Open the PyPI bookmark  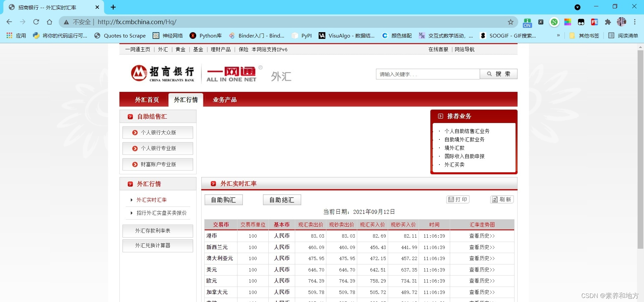[x=302, y=36]
